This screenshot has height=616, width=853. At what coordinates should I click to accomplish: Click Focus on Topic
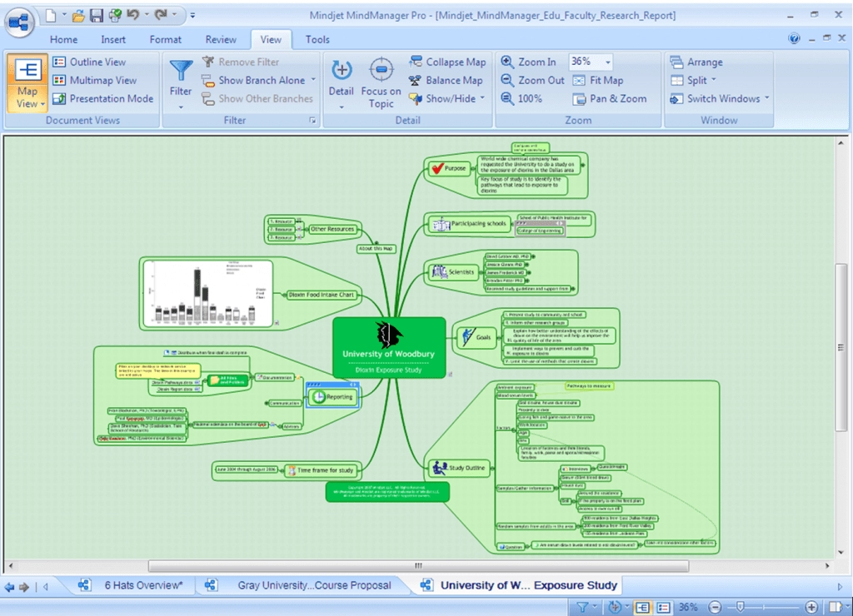381,83
